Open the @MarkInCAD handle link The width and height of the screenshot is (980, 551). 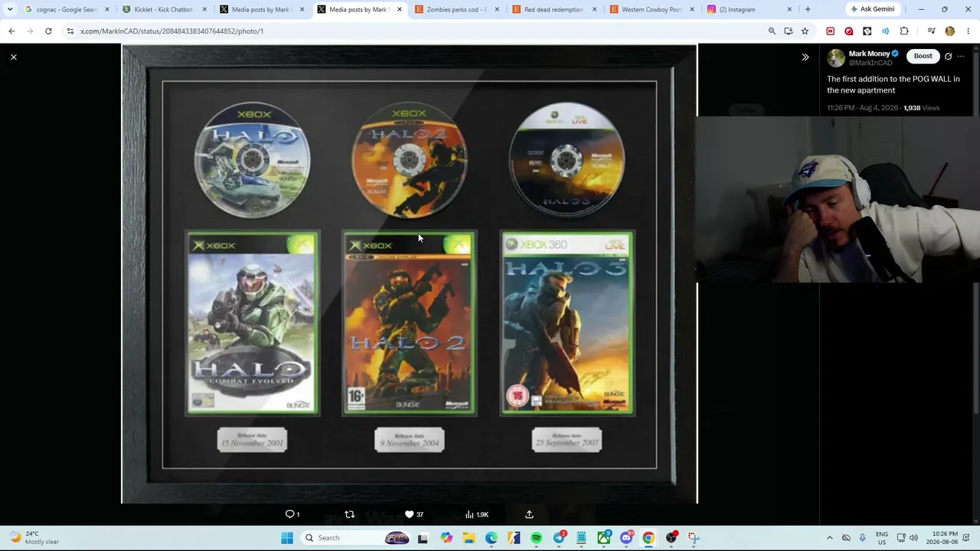pyautogui.click(x=871, y=63)
